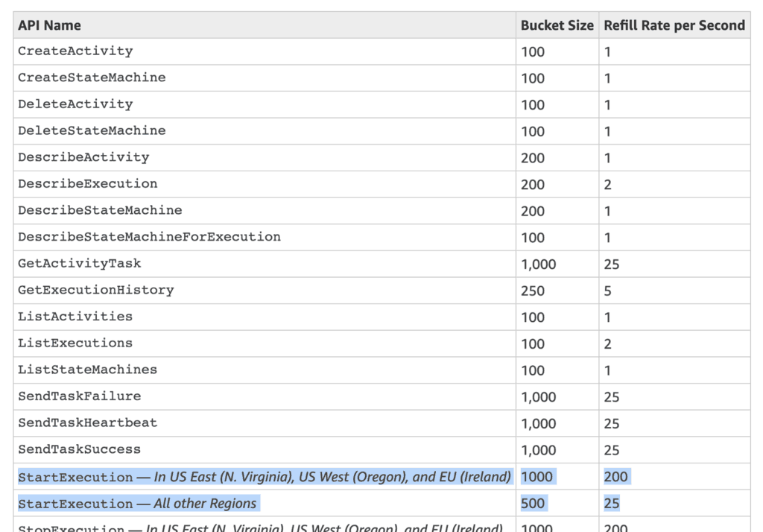Click the ListExecutions row label
This screenshot has width=763, height=532.
coord(75,343)
